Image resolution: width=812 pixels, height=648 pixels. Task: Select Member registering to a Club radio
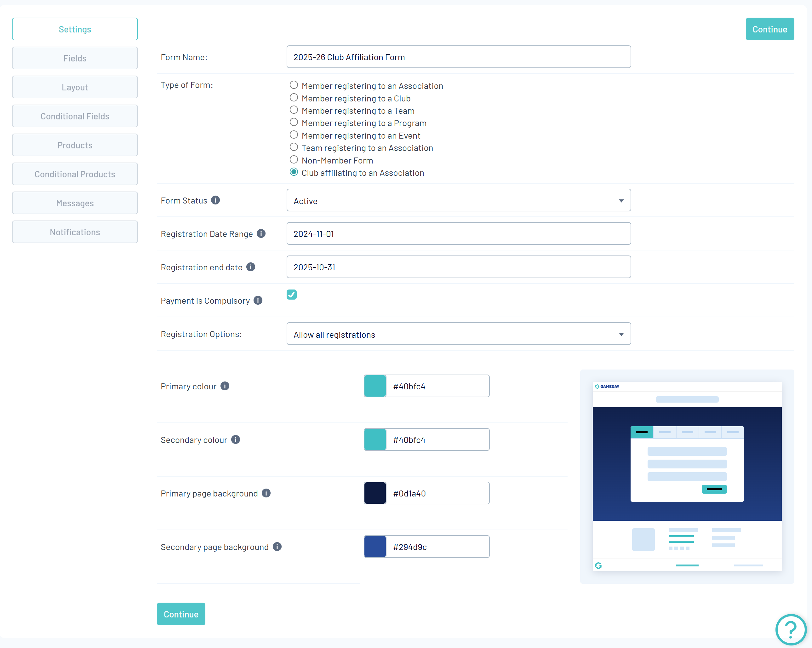tap(294, 98)
